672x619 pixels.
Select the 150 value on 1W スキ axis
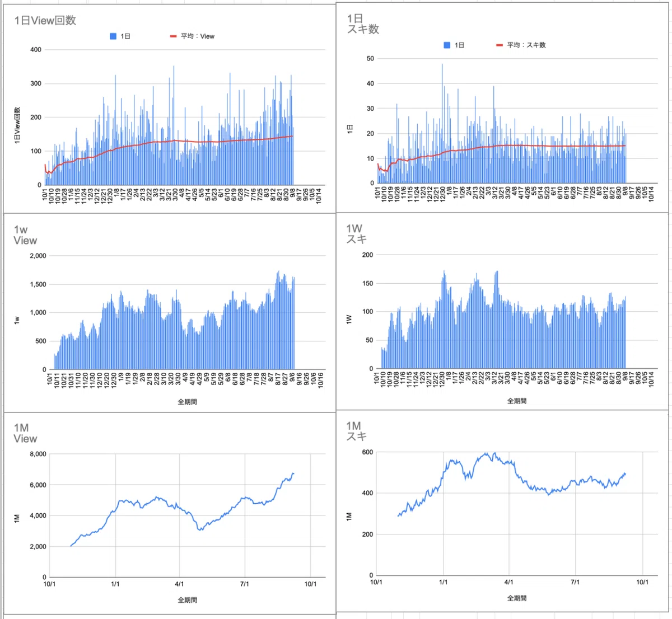368,284
